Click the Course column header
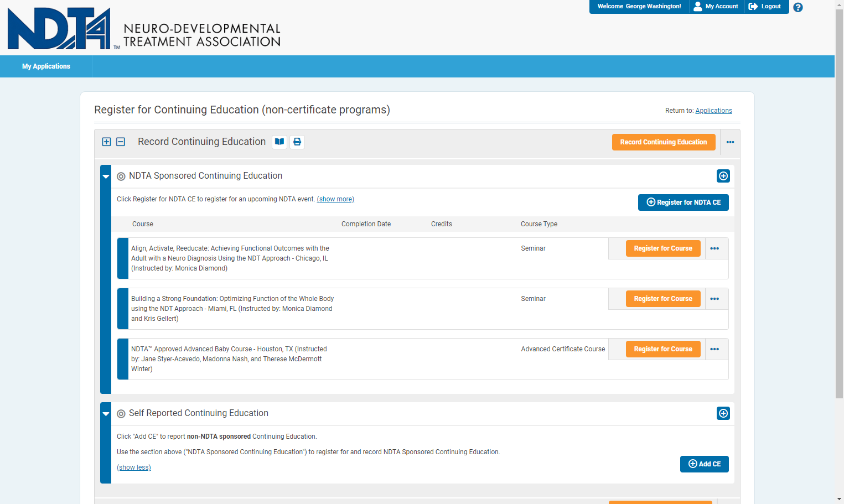 pos(143,224)
